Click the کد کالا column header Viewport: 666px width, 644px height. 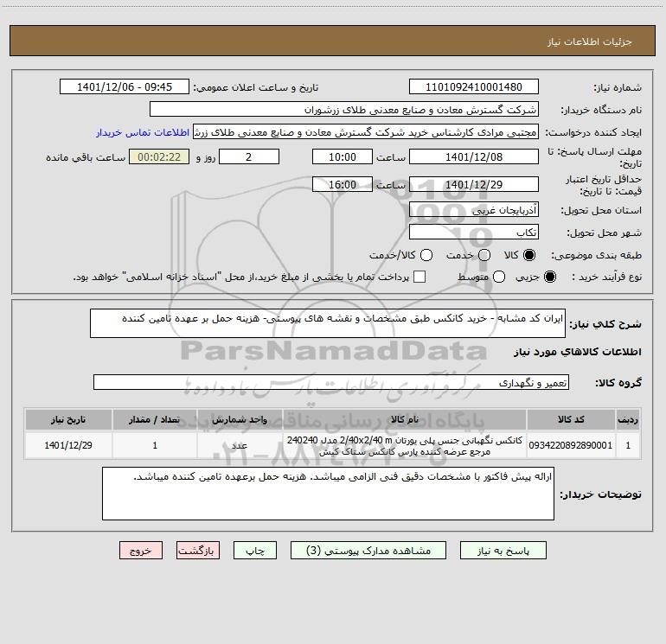coord(571,419)
